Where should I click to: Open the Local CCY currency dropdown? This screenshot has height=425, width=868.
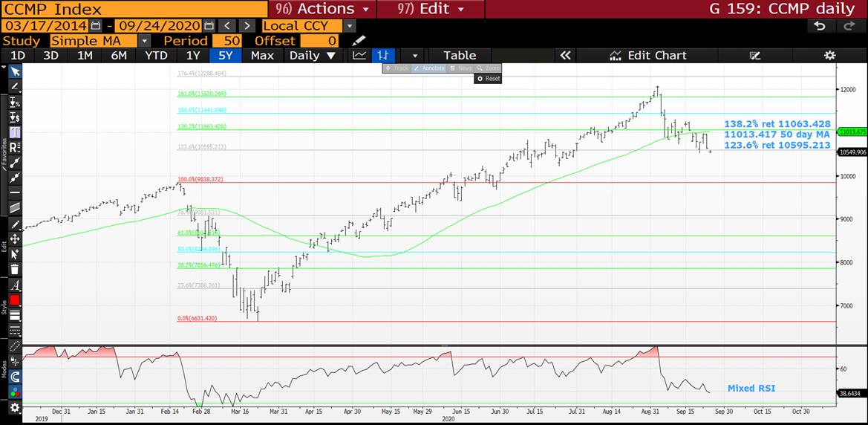click(350, 26)
